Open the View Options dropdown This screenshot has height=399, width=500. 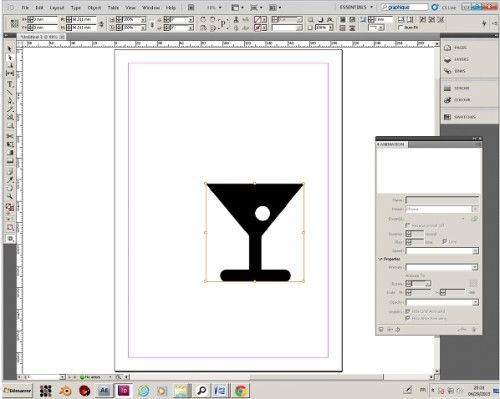[238, 7]
